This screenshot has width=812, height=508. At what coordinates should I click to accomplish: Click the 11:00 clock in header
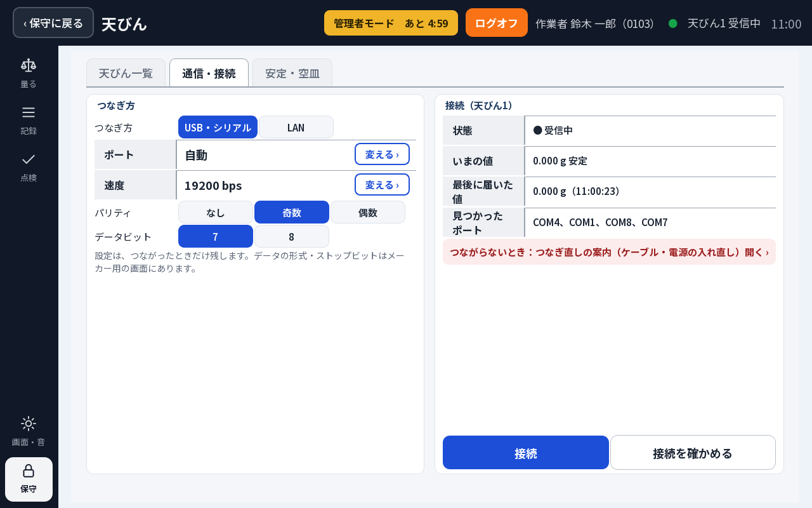[x=786, y=23]
